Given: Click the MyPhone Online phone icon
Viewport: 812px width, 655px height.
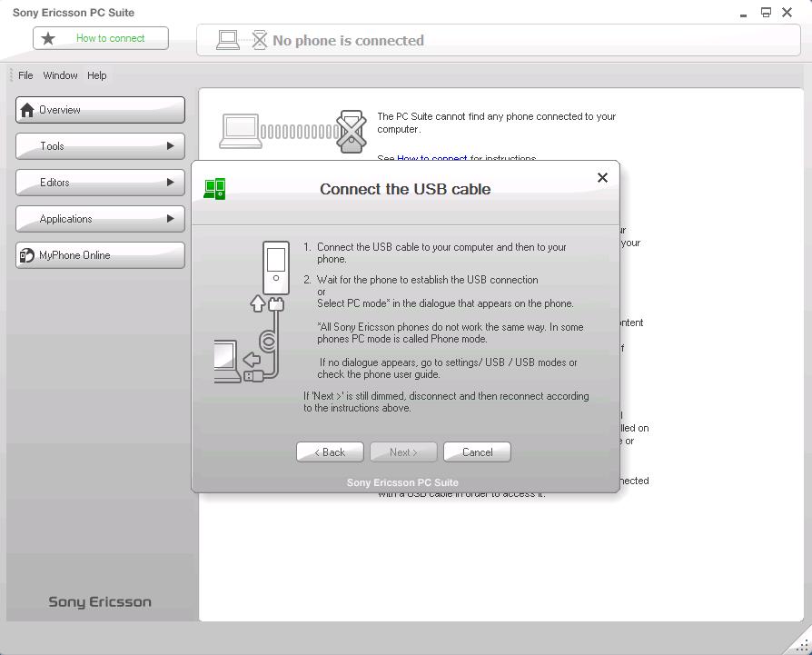Looking at the screenshot, I should click(x=27, y=255).
